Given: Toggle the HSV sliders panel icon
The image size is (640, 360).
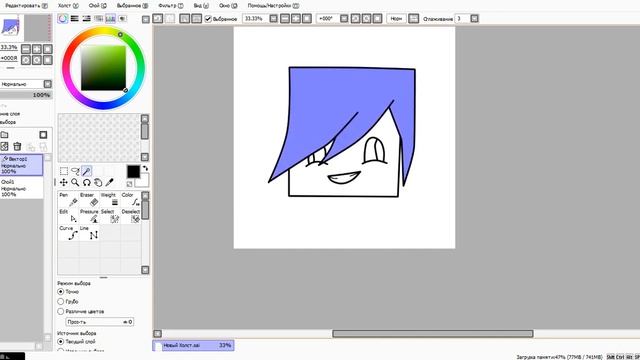Looking at the screenshot, I should click(86, 18).
